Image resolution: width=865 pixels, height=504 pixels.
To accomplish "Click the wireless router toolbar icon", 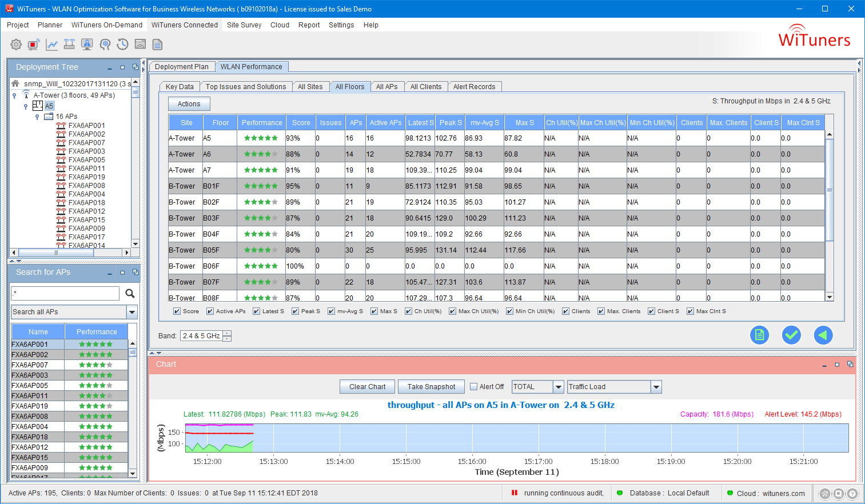I will point(69,45).
